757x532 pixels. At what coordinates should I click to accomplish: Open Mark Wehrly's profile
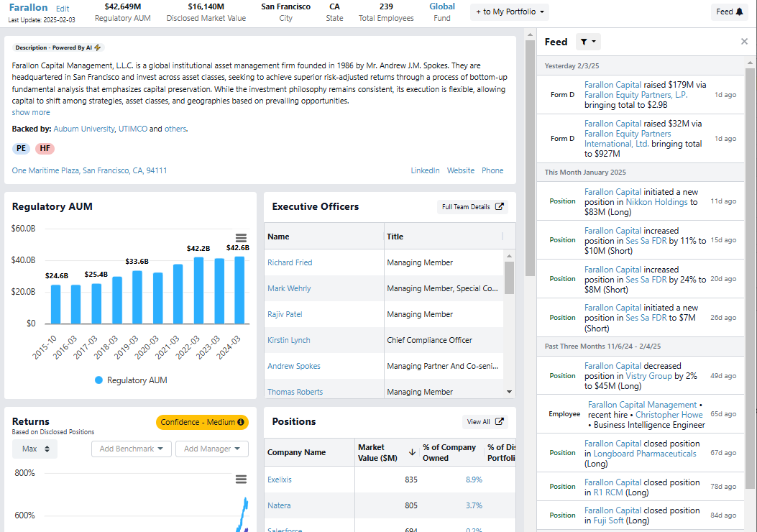point(289,289)
